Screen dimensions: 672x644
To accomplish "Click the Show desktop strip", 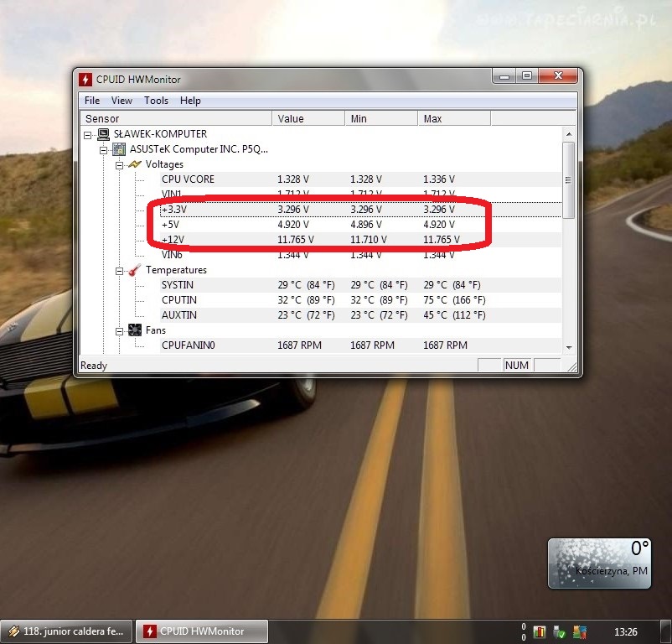I will click(665, 631).
